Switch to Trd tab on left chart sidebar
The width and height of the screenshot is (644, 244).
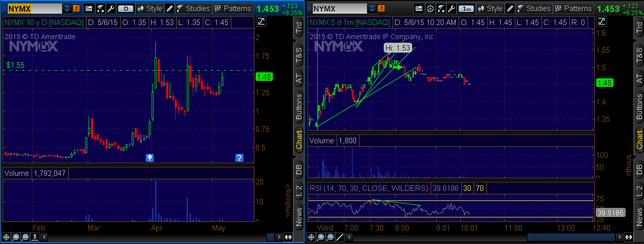pyautogui.click(x=299, y=28)
